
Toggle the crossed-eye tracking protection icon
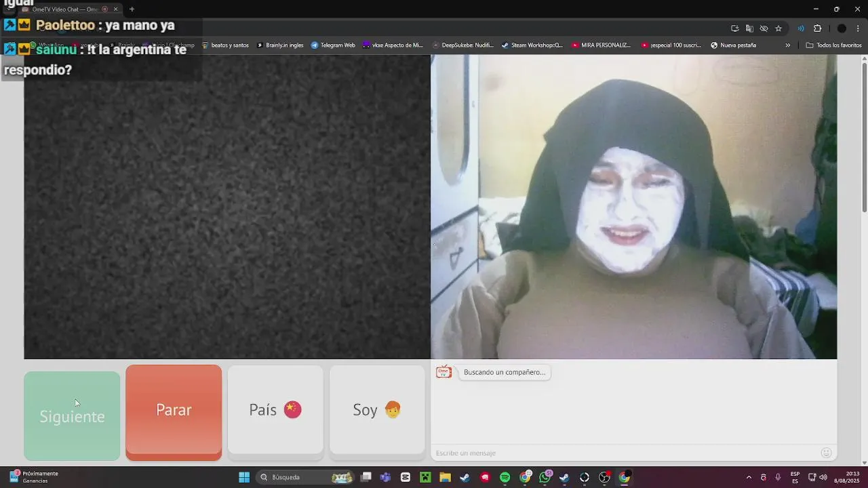764,28
